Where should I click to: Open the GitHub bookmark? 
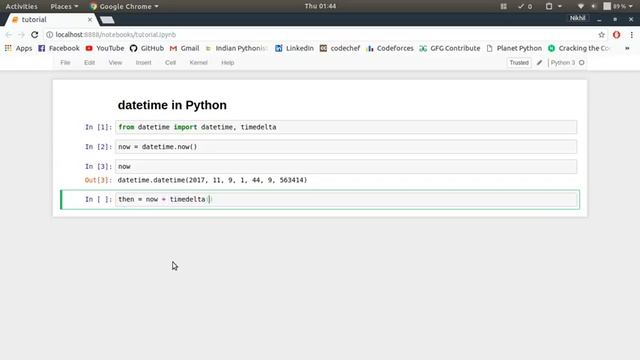tap(147, 48)
